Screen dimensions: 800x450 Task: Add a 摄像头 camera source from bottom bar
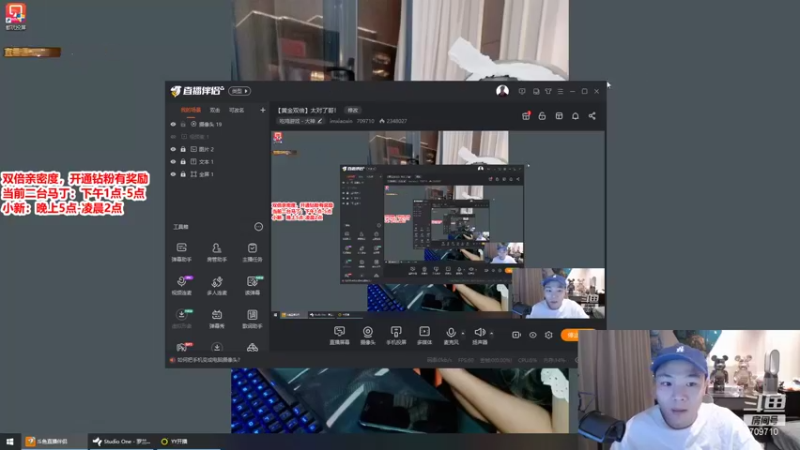click(367, 335)
